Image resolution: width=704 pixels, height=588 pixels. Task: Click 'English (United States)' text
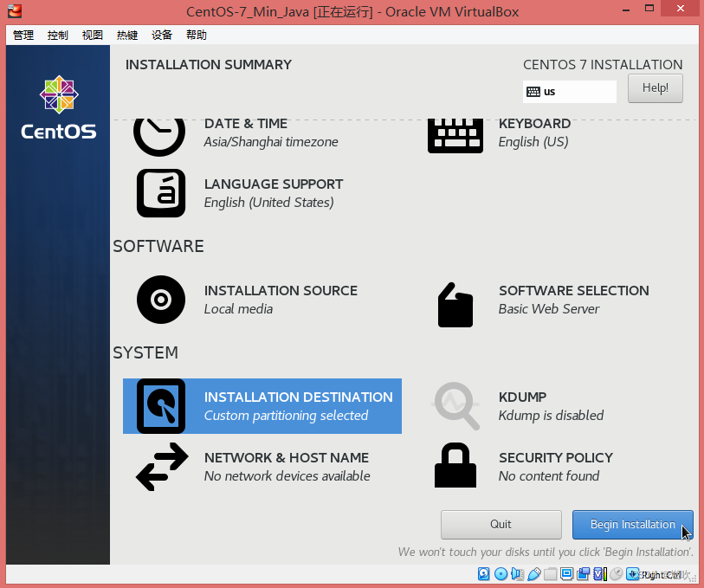(268, 203)
